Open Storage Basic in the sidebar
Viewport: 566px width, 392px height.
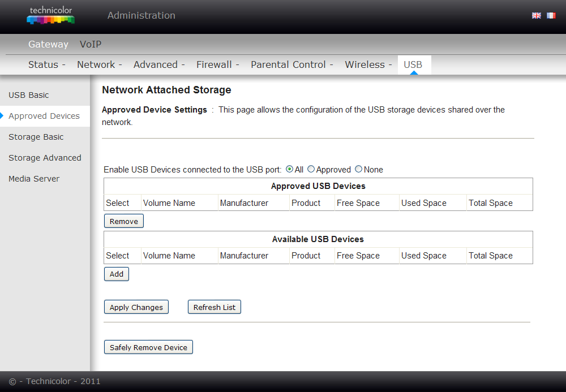pyautogui.click(x=36, y=137)
